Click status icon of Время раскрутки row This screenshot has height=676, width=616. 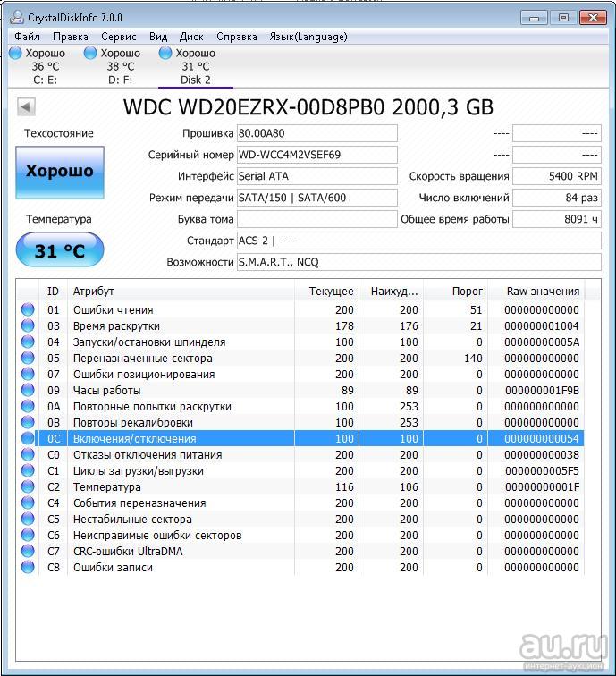[x=28, y=325]
